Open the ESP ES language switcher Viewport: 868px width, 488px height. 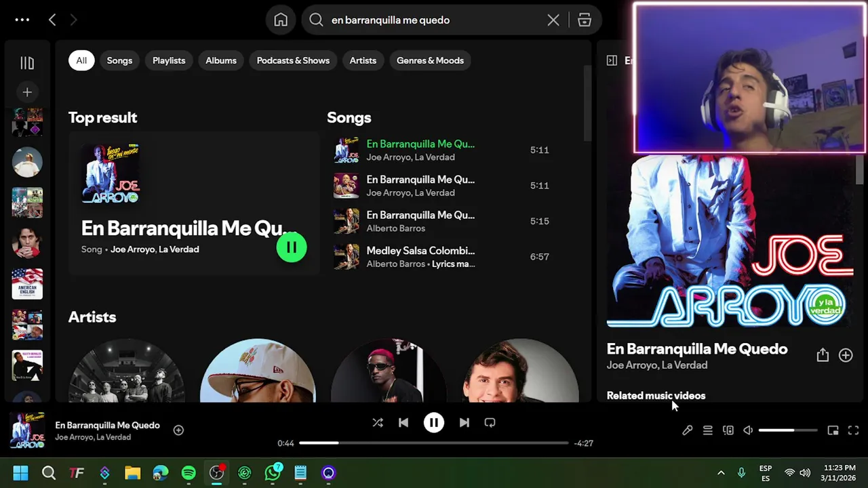click(766, 473)
